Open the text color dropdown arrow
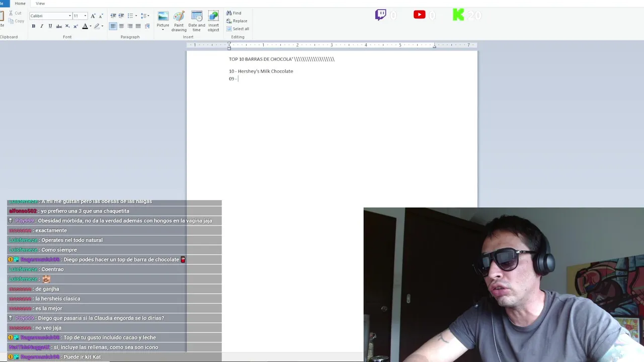644x362 pixels. click(90, 26)
